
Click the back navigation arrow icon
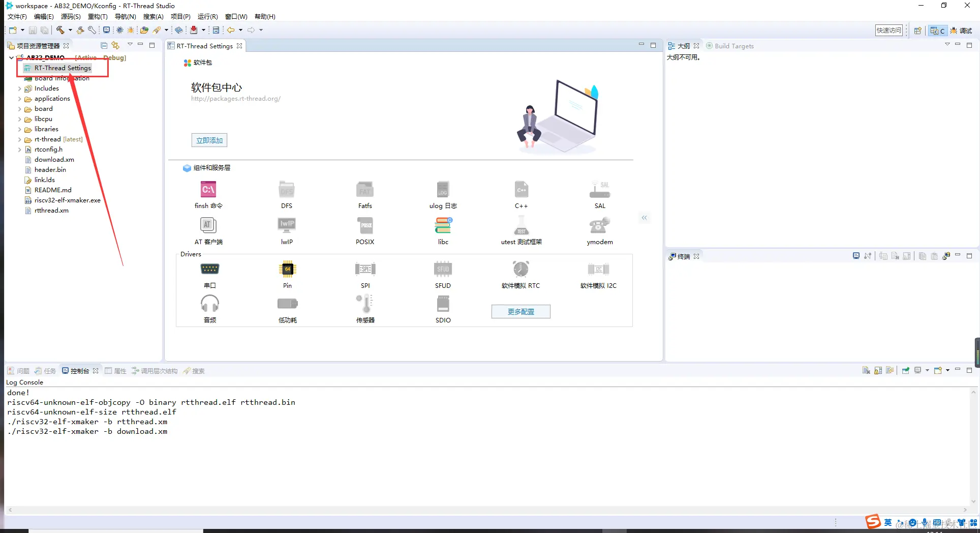pyautogui.click(x=231, y=30)
